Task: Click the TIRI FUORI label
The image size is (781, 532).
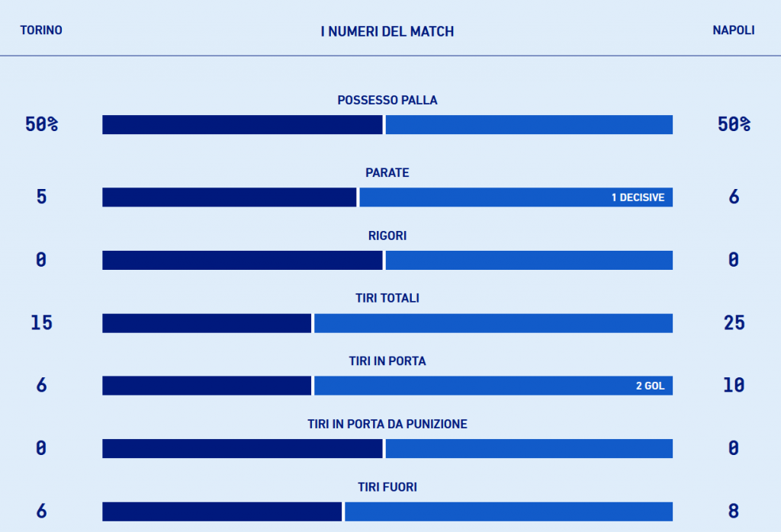Action: pyautogui.click(x=387, y=487)
